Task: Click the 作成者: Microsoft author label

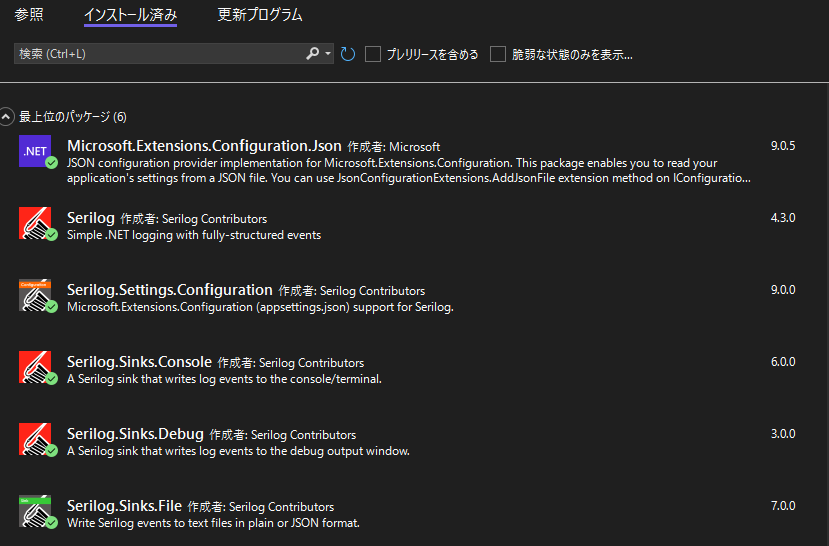Action: click(393, 147)
